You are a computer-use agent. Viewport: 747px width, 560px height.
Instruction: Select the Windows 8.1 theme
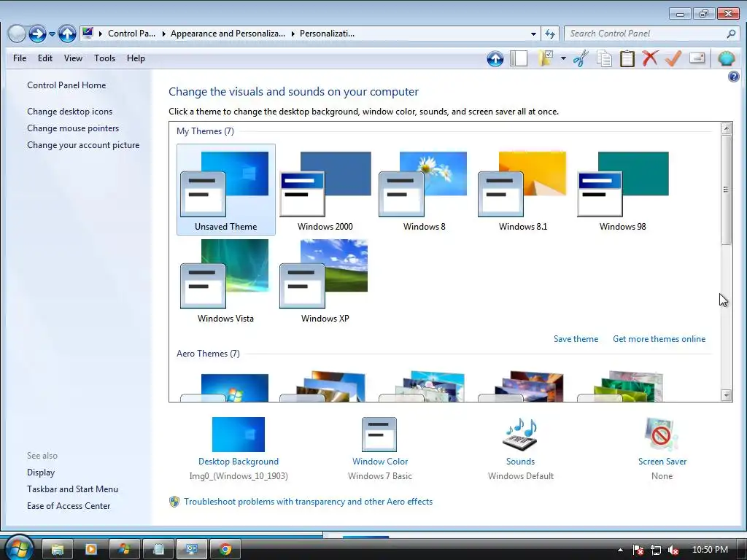point(523,190)
